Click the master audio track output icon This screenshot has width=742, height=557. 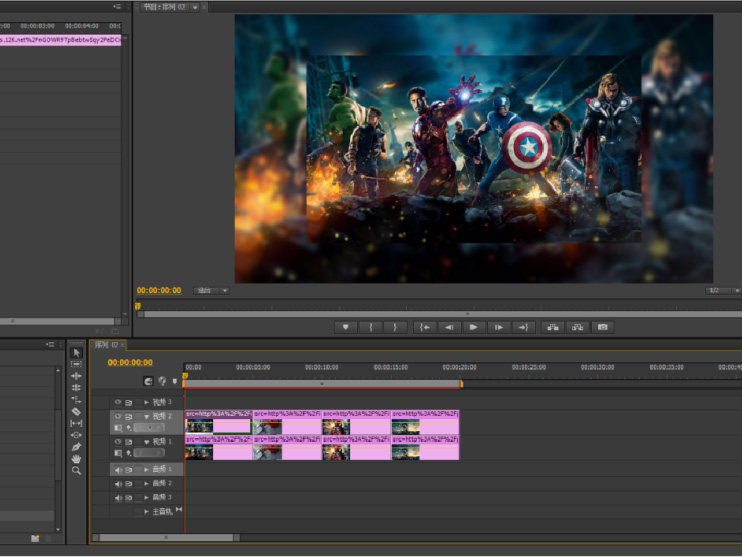point(179,510)
